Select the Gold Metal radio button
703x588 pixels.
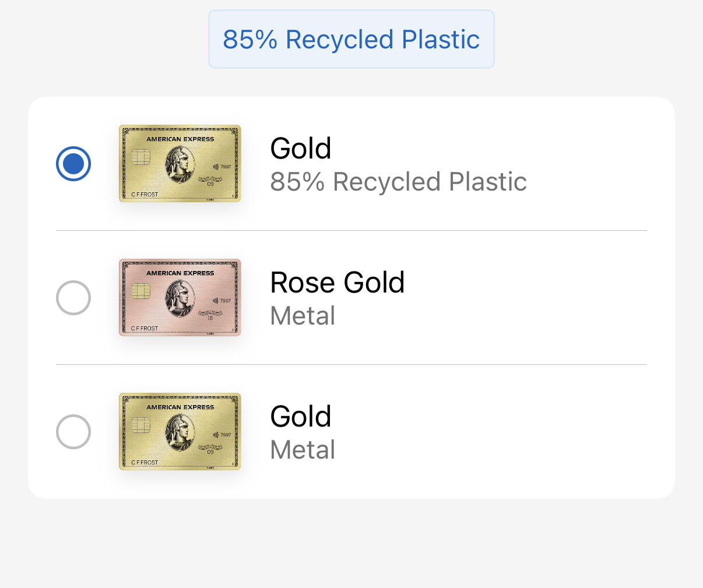pyautogui.click(x=73, y=432)
